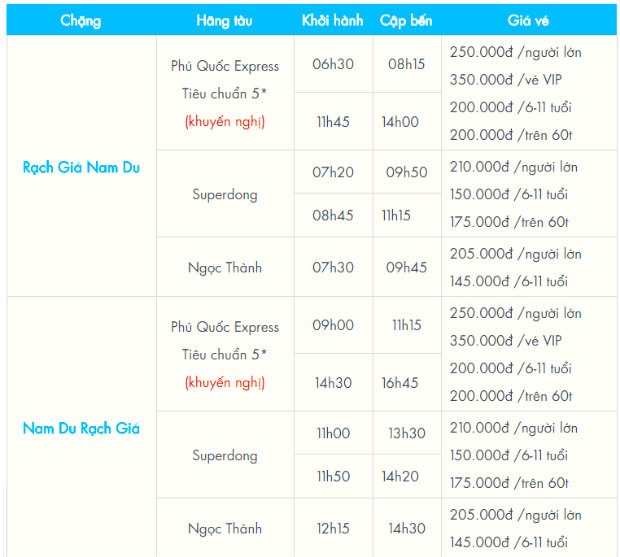Click the 08h15 arrival time
Image resolution: width=620 pixels, height=557 pixels.
(x=407, y=64)
